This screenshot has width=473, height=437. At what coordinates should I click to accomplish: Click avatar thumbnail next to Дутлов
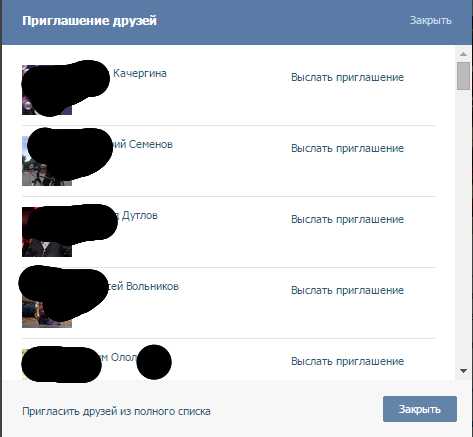pos(47,232)
